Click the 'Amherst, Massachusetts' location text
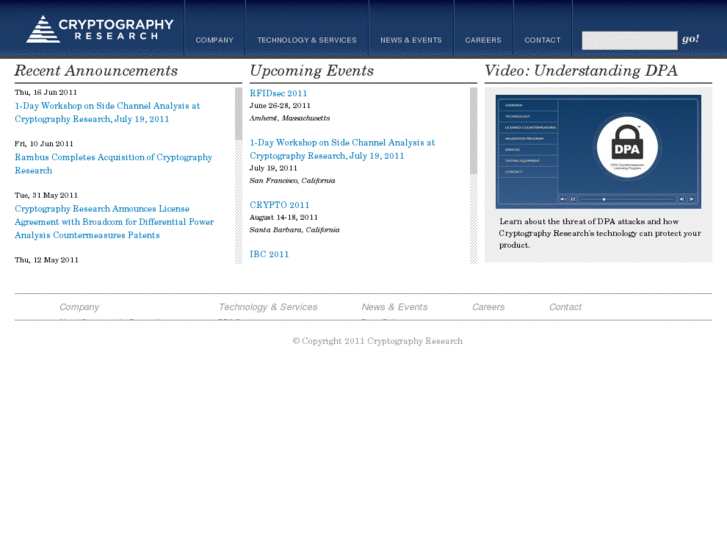 290,118
